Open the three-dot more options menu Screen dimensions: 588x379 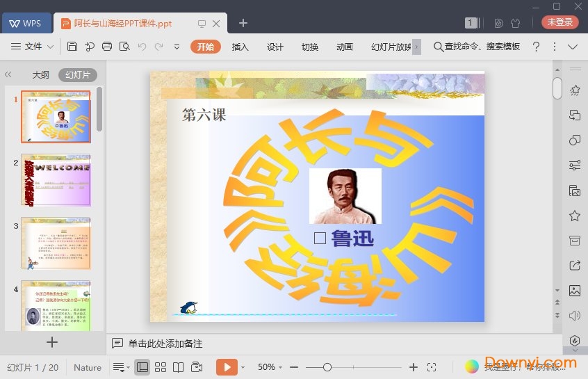(x=554, y=47)
